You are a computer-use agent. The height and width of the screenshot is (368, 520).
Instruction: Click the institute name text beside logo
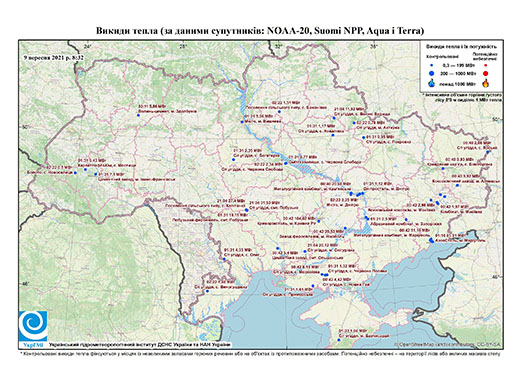click(140, 344)
